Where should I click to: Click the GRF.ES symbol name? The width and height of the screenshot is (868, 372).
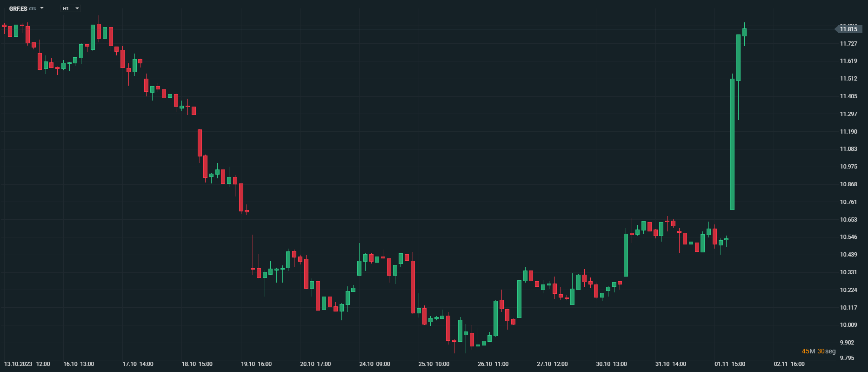(18, 8)
